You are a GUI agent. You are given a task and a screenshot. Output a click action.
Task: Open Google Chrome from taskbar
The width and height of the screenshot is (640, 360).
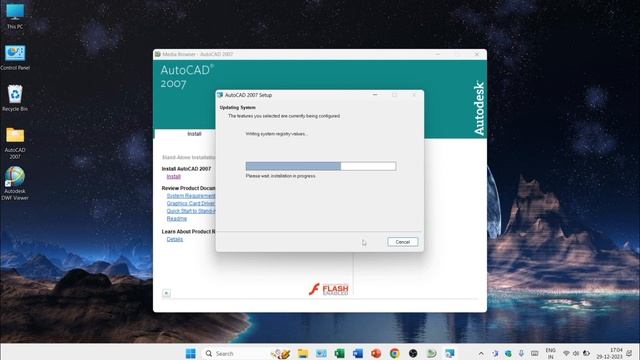395,353
